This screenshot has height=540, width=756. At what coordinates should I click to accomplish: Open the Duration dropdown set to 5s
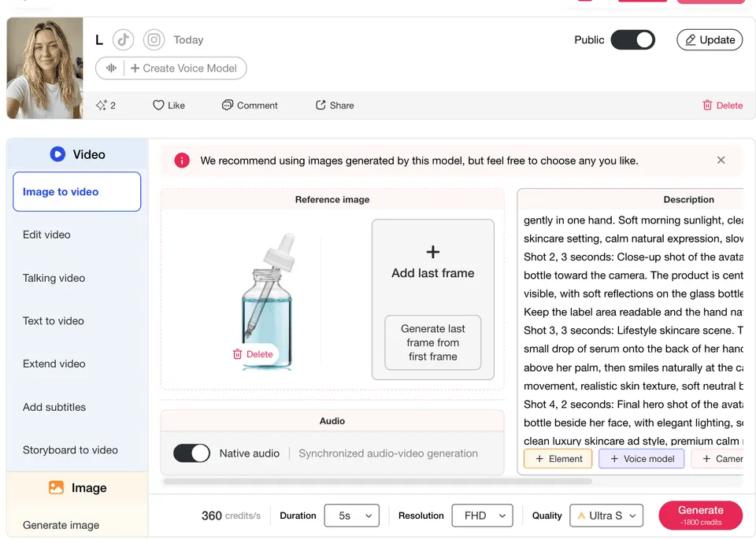click(x=352, y=516)
